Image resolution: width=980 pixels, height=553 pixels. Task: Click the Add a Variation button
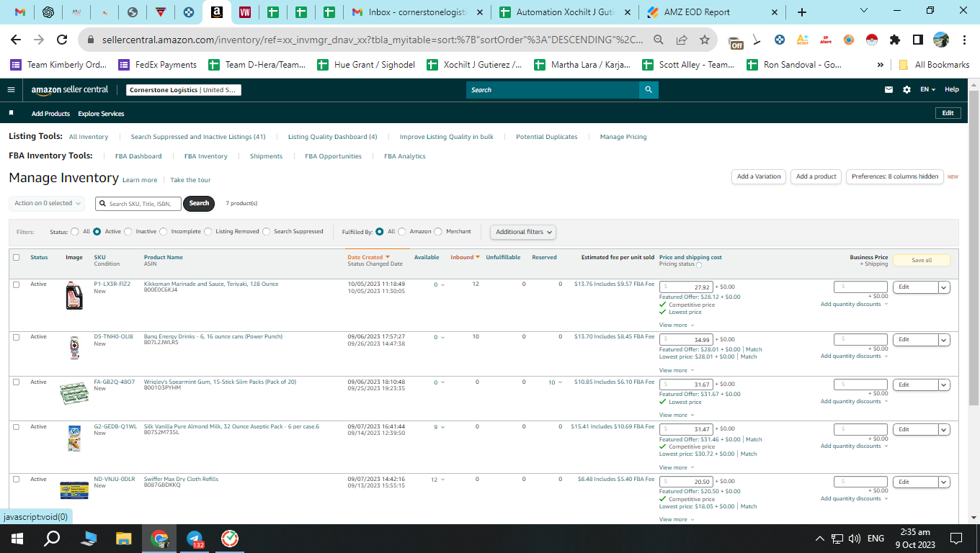[759, 176]
